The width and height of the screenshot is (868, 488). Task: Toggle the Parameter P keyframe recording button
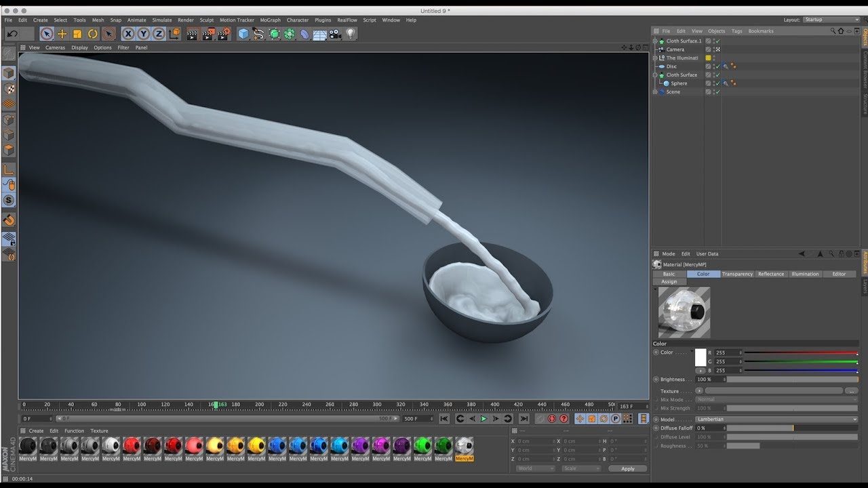(x=616, y=419)
